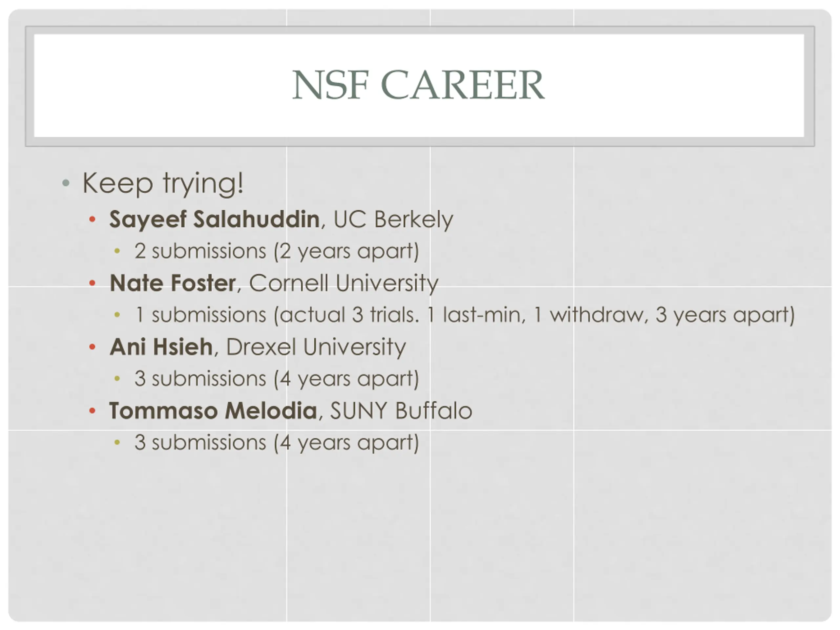
Task: Select the submissions line under Ani Hsieh
Action: point(277,379)
